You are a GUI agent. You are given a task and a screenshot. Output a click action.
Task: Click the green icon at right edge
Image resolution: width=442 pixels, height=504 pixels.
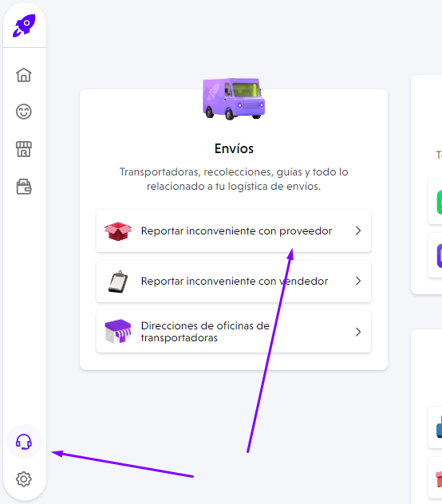440,202
